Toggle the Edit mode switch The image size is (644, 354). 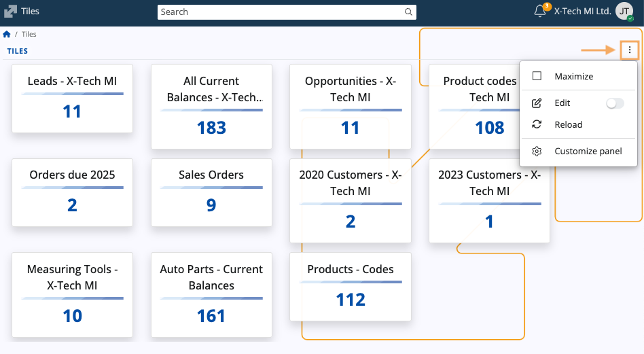tap(614, 103)
